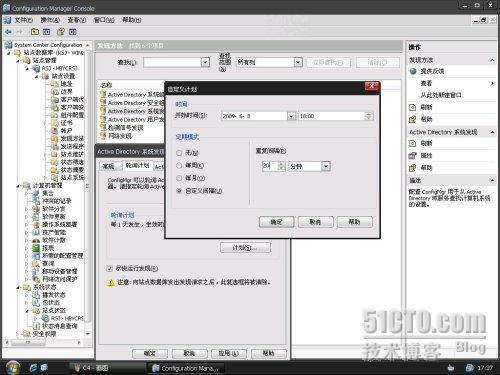The width and height of the screenshot is (500, 375).
Task: Click 应用 in the properties dialog
Action: pyautogui.click(x=229, y=353)
